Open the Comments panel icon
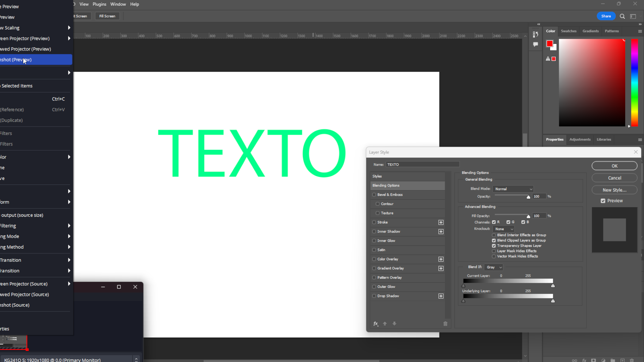 [535, 44]
